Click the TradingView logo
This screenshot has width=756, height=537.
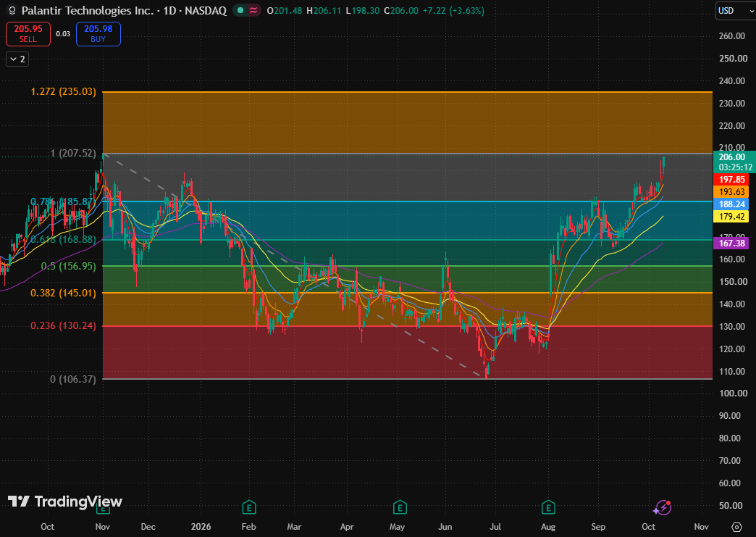[x=65, y=501]
